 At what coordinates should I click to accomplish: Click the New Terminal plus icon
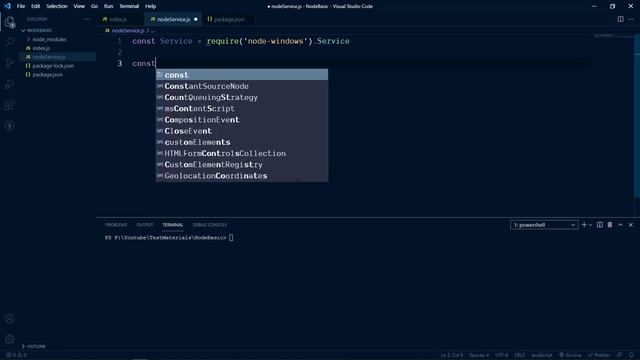pyautogui.click(x=584, y=225)
